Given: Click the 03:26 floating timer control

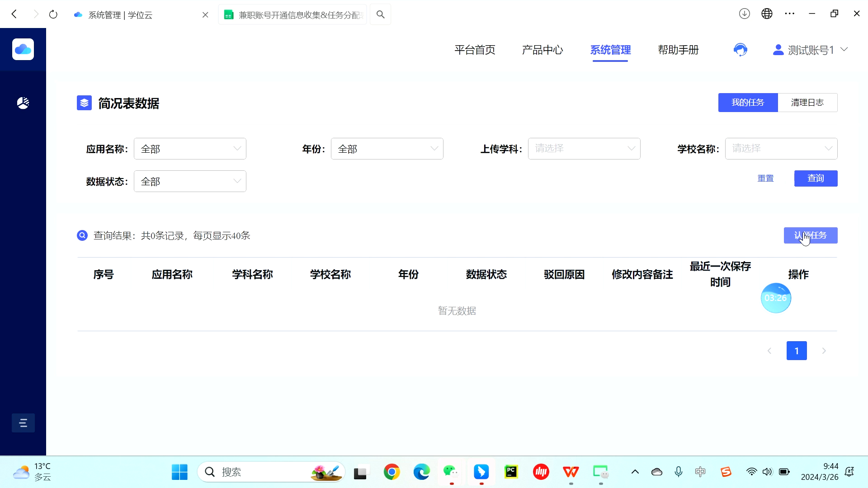Looking at the screenshot, I should pyautogui.click(x=776, y=298).
